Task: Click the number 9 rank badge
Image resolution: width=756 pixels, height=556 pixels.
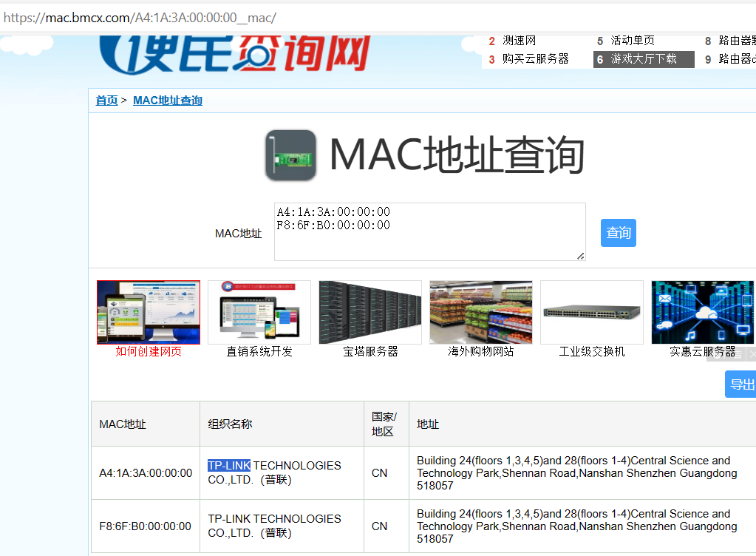Action: 708,59
